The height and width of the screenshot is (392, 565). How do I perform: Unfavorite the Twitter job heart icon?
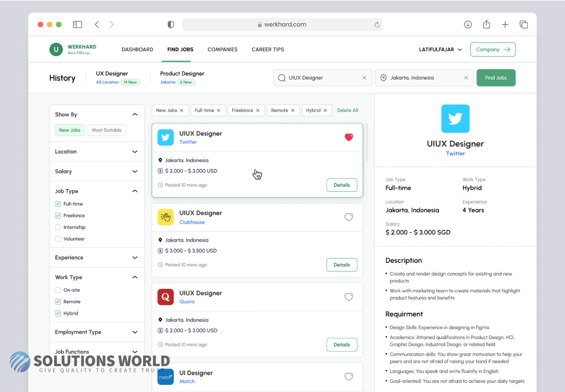(349, 137)
